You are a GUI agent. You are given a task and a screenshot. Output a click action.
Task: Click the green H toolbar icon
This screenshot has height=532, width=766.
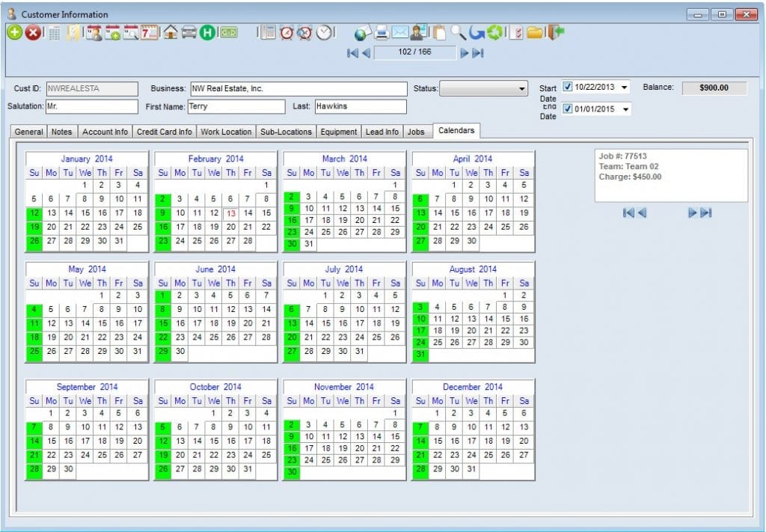(207, 33)
